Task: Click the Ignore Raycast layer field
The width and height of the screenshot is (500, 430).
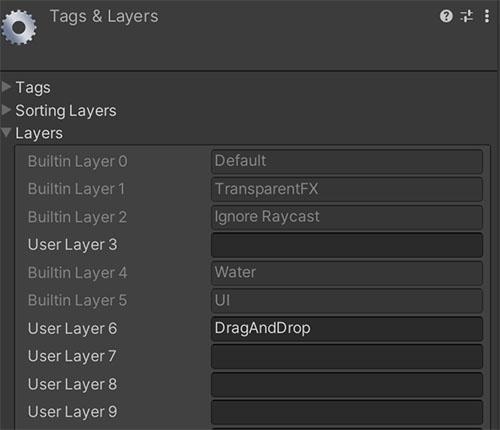Action: click(347, 217)
